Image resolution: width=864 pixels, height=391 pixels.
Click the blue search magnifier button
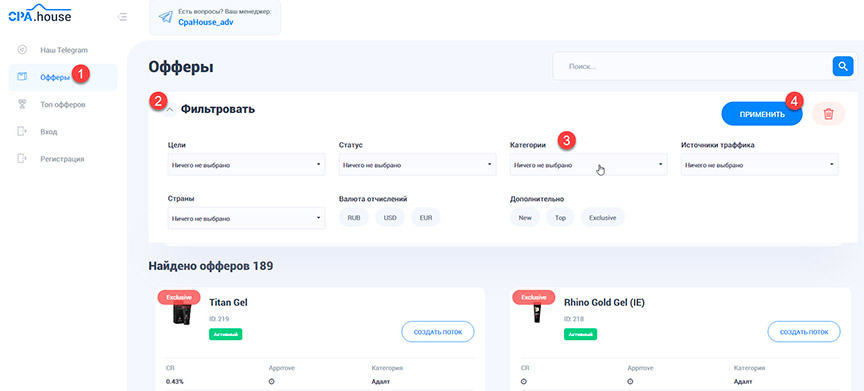[x=843, y=67]
